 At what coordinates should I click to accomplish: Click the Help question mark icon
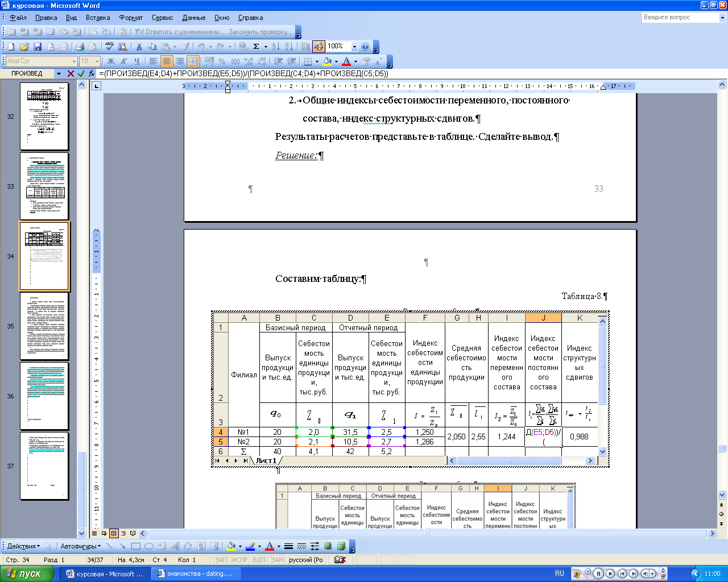pos(365,47)
